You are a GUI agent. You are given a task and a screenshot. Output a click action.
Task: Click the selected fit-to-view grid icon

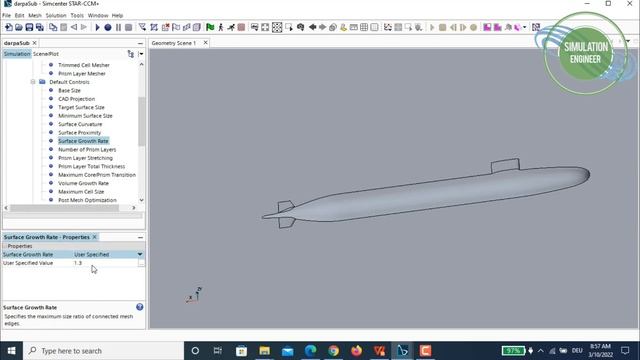pyautogui.click(x=277, y=27)
